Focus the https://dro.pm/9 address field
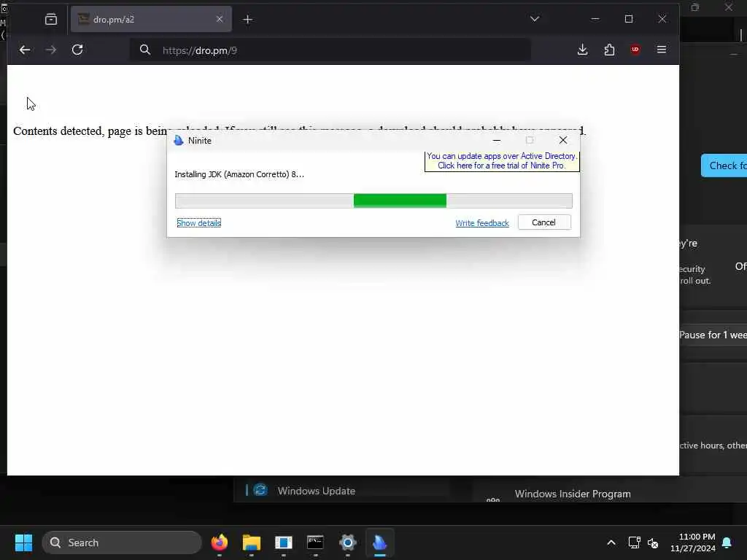 pyautogui.click(x=330, y=50)
